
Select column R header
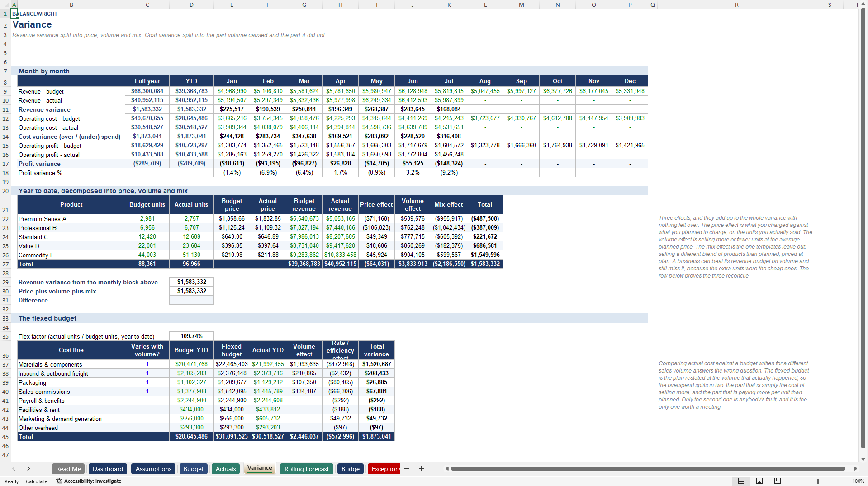click(736, 5)
